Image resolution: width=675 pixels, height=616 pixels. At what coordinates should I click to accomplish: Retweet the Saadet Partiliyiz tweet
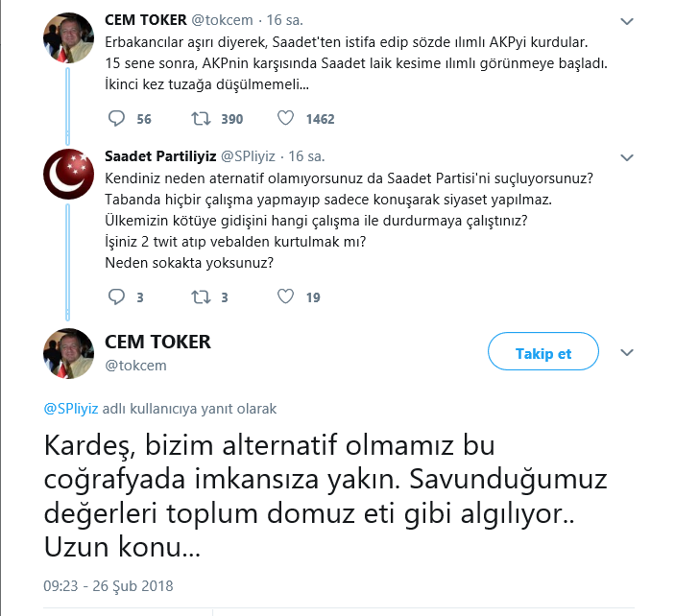(x=202, y=297)
